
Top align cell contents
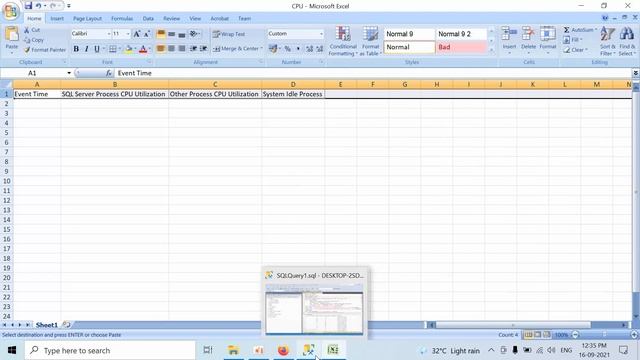point(161,34)
